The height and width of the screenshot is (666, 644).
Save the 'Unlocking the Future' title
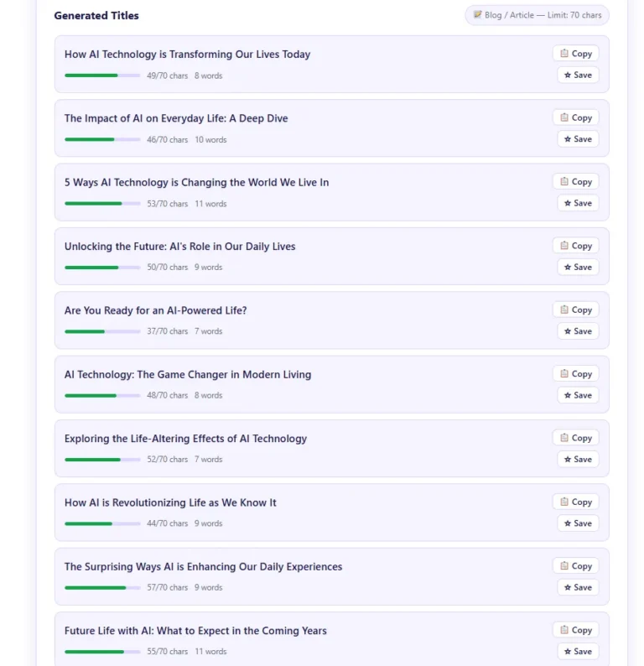578,268
